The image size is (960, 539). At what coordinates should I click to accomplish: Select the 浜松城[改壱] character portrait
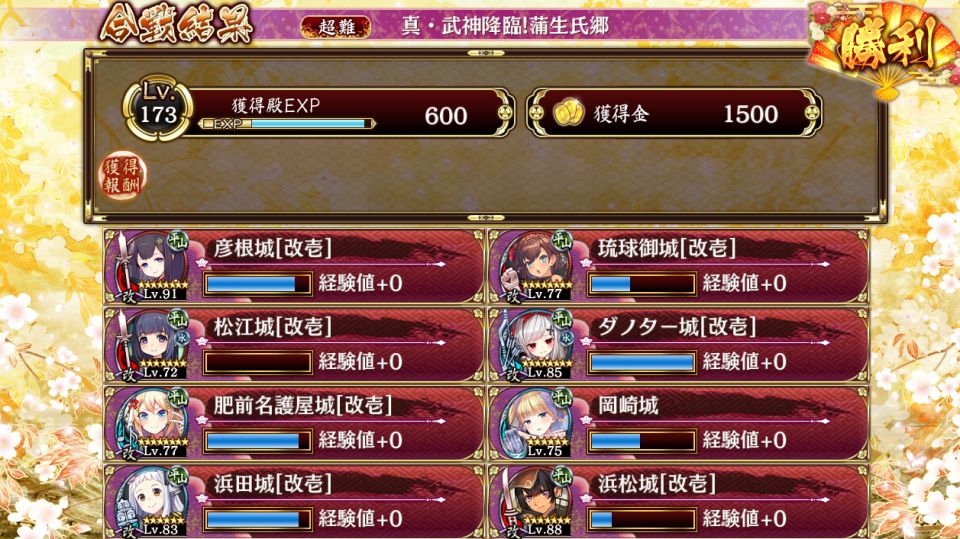tap(534, 500)
